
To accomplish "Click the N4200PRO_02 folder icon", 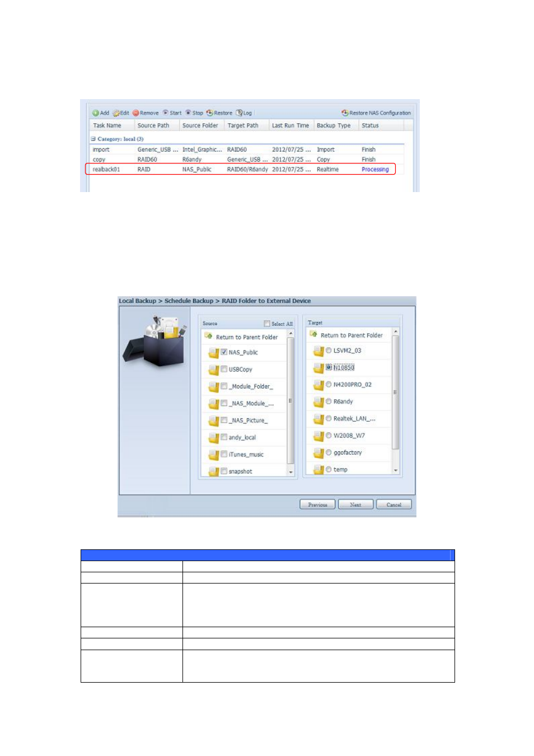I will point(318,385).
